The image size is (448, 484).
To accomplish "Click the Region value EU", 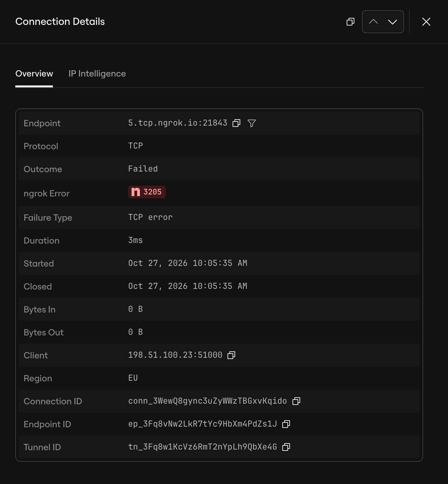I will point(133,378).
